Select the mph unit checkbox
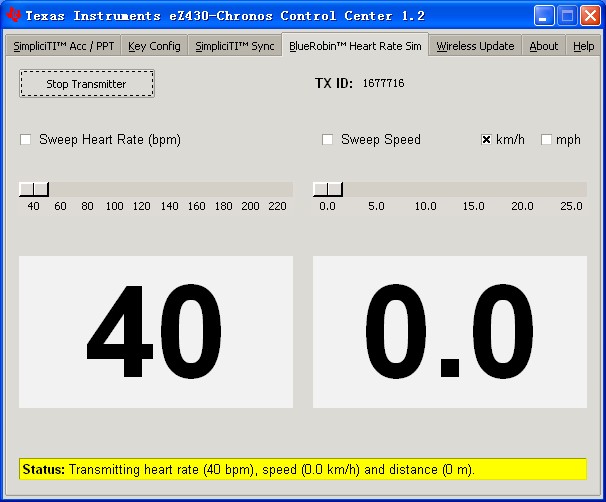606x502 pixels. pyautogui.click(x=546, y=139)
